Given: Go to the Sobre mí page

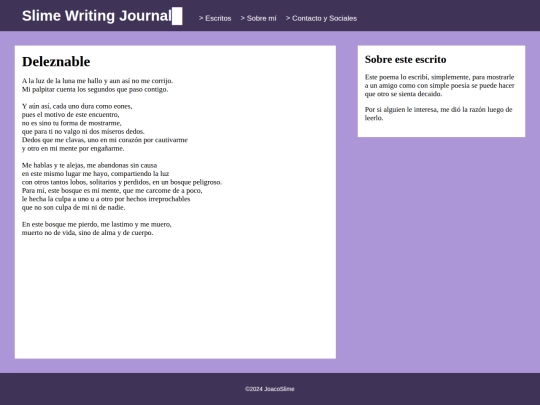Looking at the screenshot, I should pos(258,18).
